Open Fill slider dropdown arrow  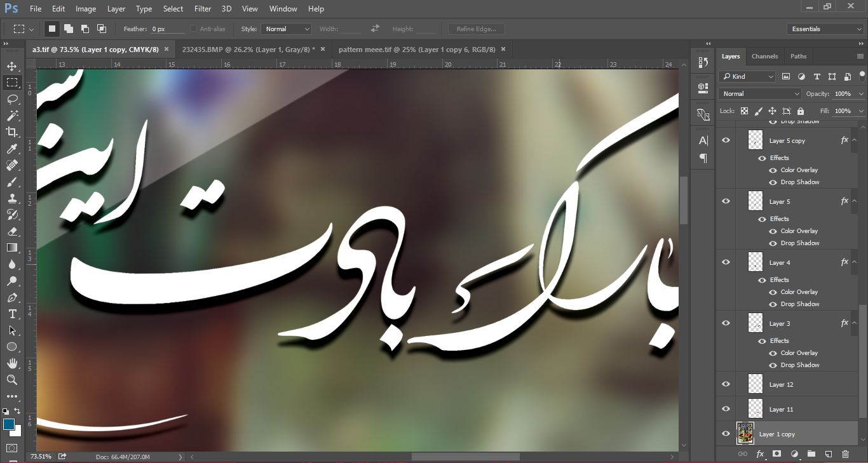coord(860,111)
